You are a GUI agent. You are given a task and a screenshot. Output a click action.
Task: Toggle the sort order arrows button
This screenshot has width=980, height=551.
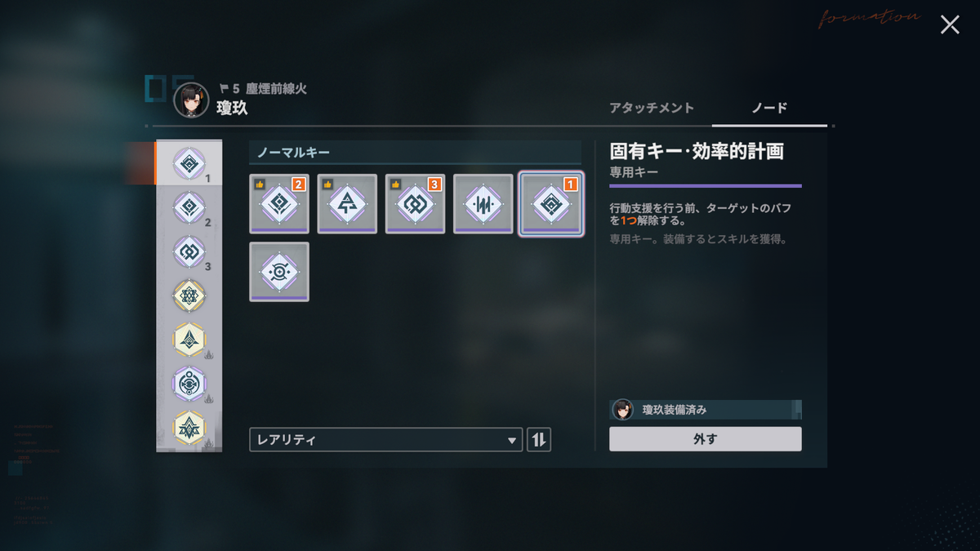pos(539,440)
